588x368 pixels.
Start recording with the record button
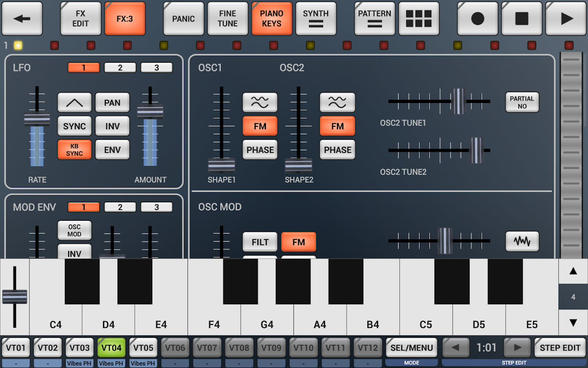pyautogui.click(x=477, y=19)
